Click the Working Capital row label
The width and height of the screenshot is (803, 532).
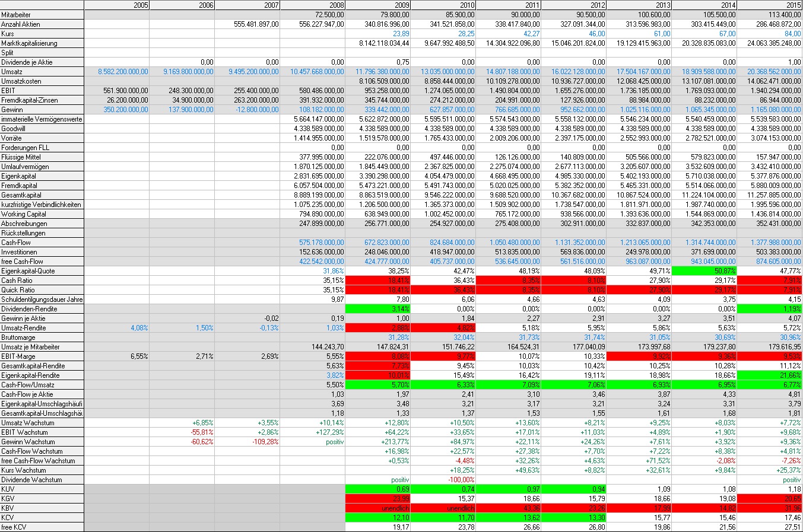click(42, 214)
